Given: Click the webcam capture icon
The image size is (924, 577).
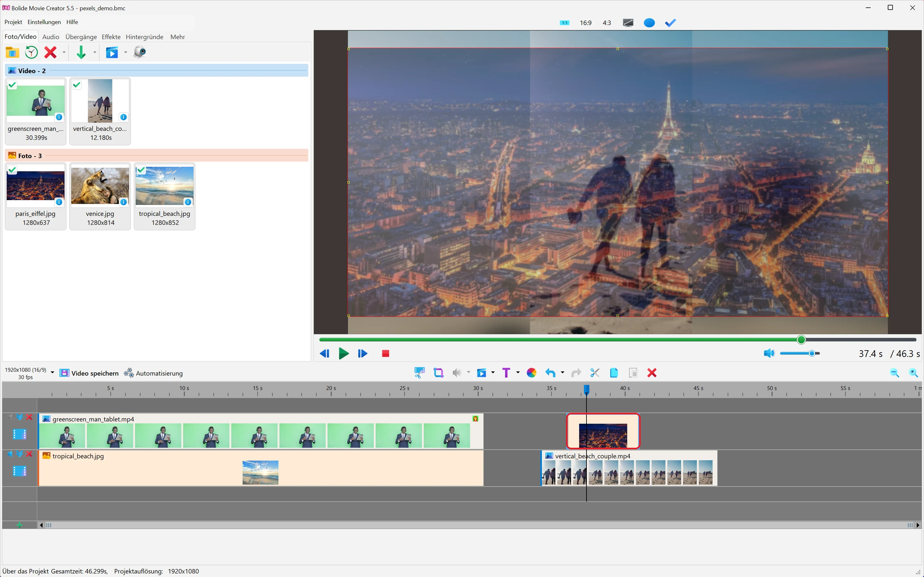Looking at the screenshot, I should click(140, 52).
